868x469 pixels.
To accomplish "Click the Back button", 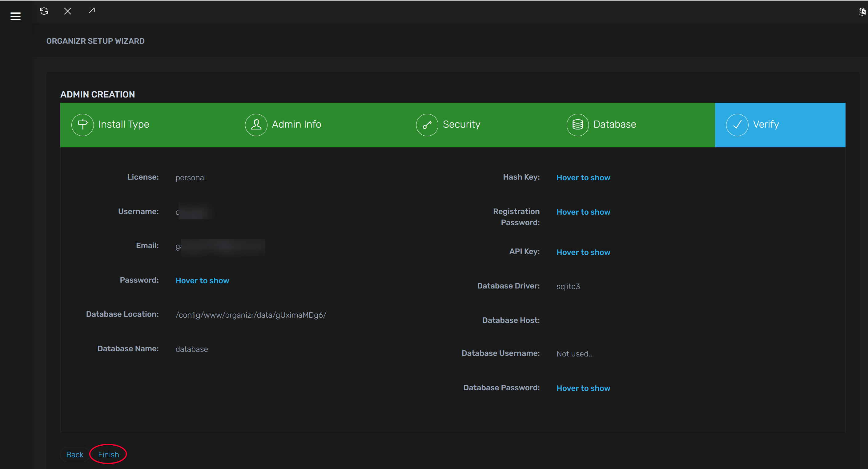I will tap(75, 455).
